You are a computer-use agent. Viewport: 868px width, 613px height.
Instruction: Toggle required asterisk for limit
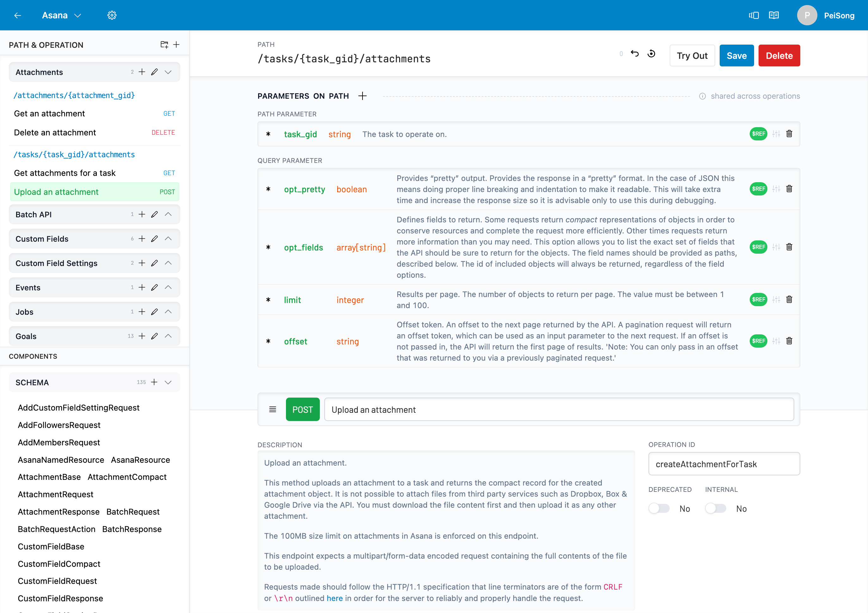(x=268, y=300)
